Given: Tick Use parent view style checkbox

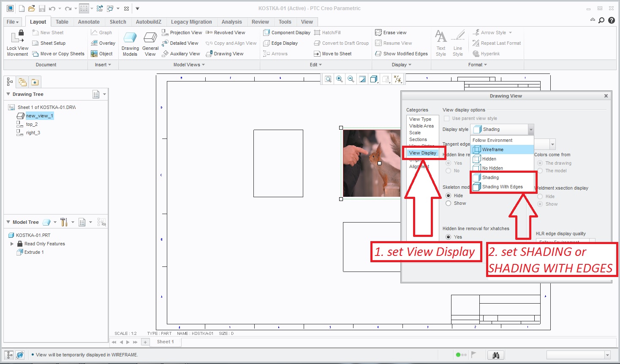Looking at the screenshot, I should pyautogui.click(x=447, y=118).
